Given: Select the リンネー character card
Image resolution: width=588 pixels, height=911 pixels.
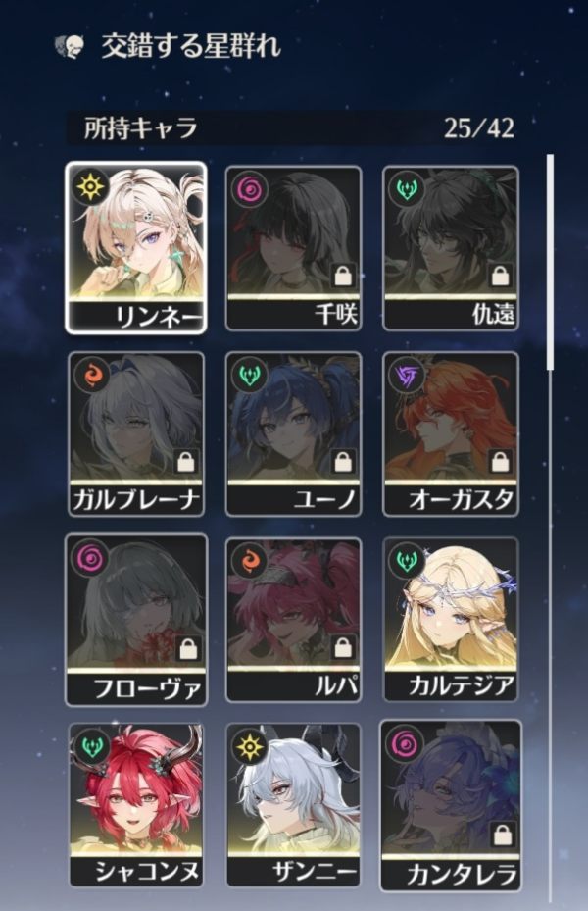Looking at the screenshot, I should 136,248.
